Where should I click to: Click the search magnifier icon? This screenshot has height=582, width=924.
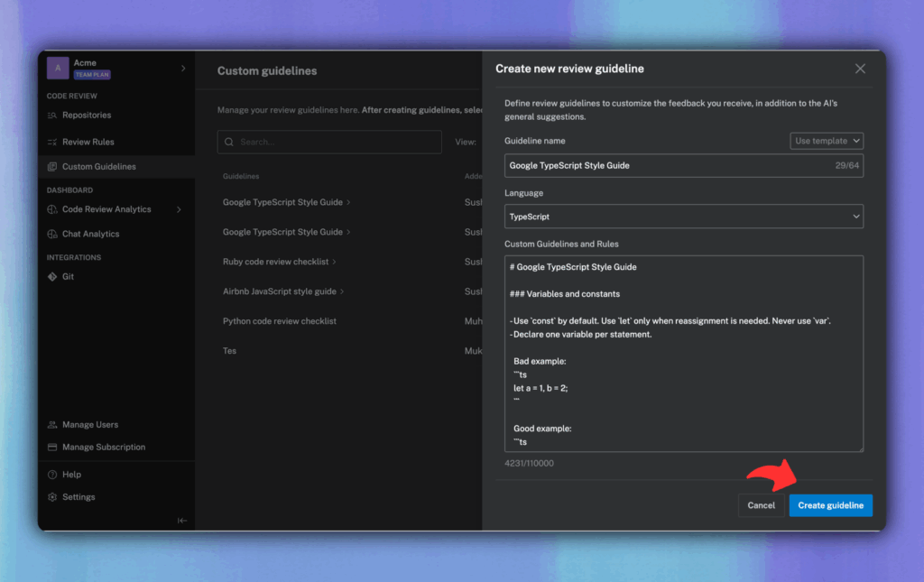[228, 142]
